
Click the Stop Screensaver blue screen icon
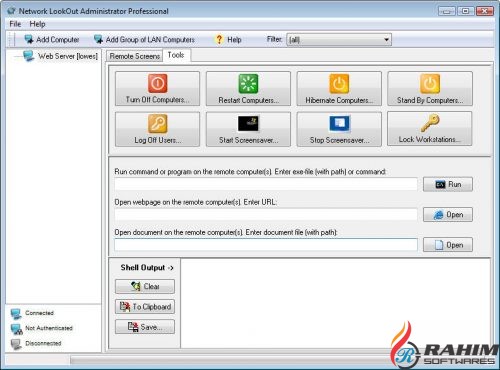(339, 124)
